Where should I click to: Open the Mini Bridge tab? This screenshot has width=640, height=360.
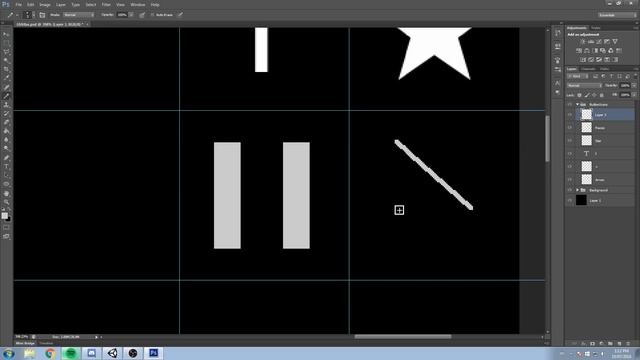tap(25, 344)
